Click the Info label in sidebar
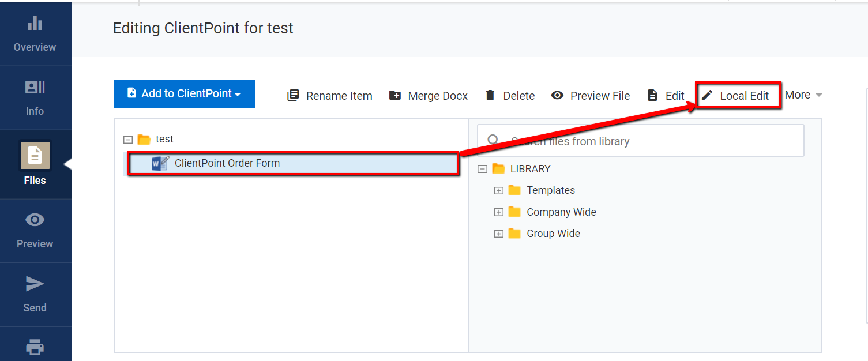 pyautogui.click(x=35, y=111)
